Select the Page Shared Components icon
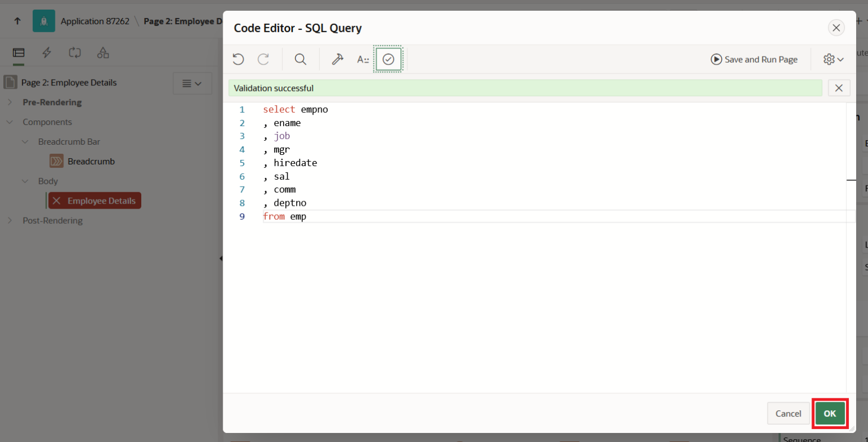This screenshot has height=442, width=868. tap(102, 53)
